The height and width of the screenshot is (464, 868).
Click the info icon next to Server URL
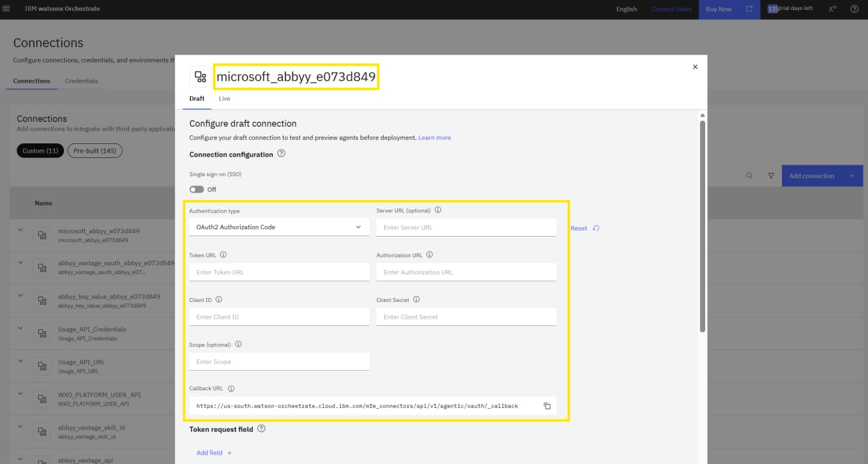(x=438, y=210)
